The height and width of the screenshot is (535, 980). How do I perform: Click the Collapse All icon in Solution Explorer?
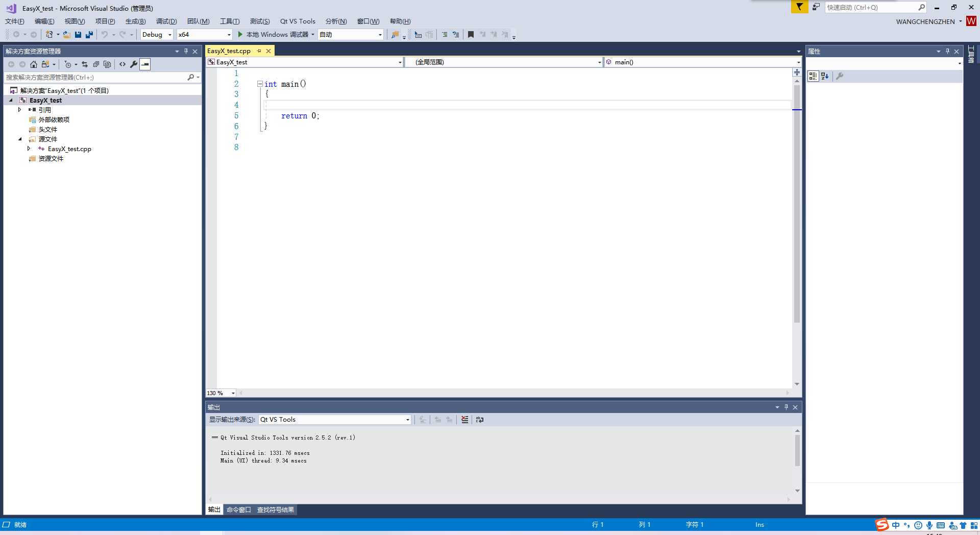click(96, 64)
